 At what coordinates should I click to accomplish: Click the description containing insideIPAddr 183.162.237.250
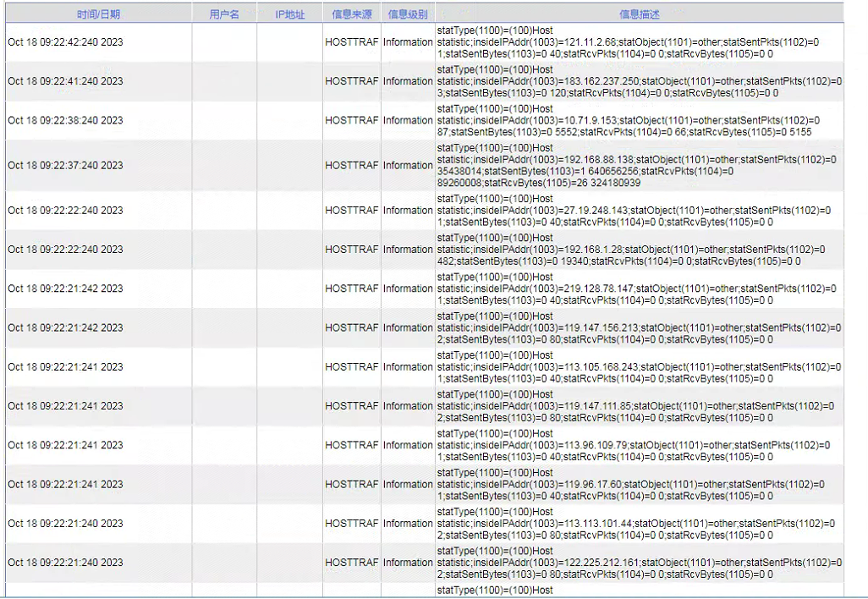[x=640, y=81]
